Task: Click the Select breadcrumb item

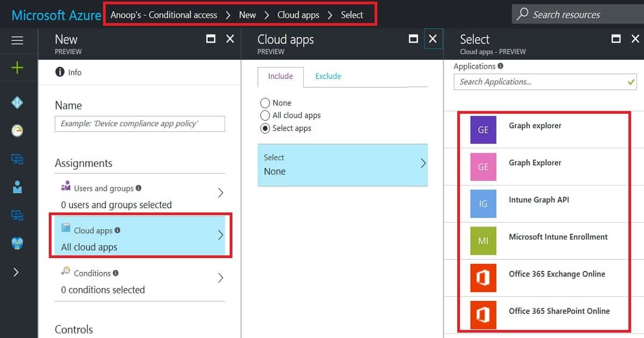Action: [x=352, y=14]
